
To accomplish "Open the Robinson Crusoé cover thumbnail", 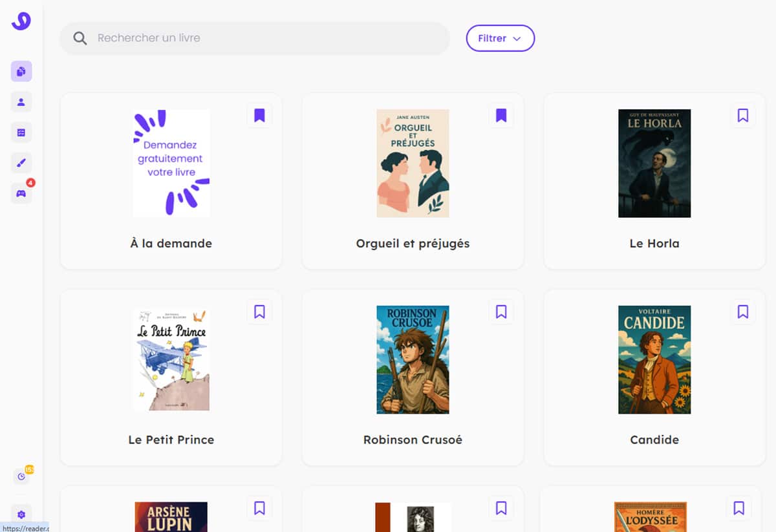I will coord(413,359).
